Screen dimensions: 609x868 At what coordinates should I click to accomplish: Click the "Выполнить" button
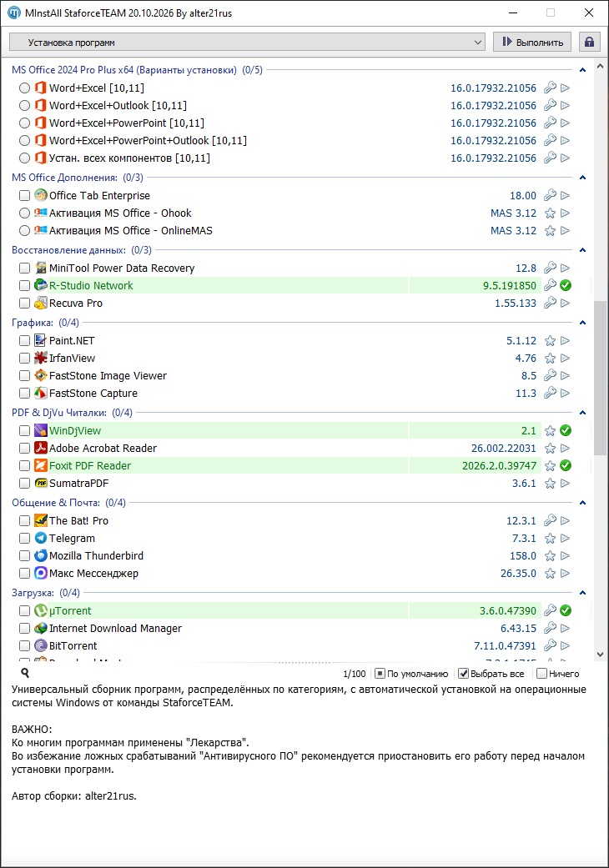[x=532, y=42]
